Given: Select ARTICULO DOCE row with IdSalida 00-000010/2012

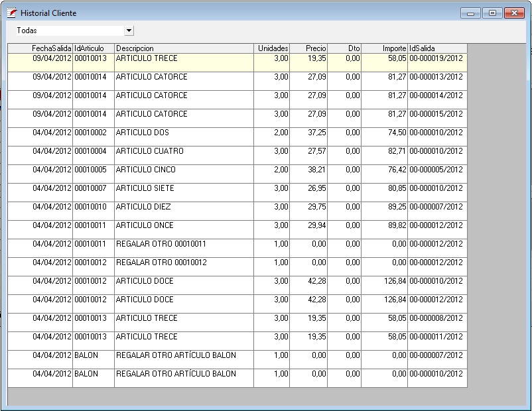Looking at the screenshot, I should tap(237, 285).
